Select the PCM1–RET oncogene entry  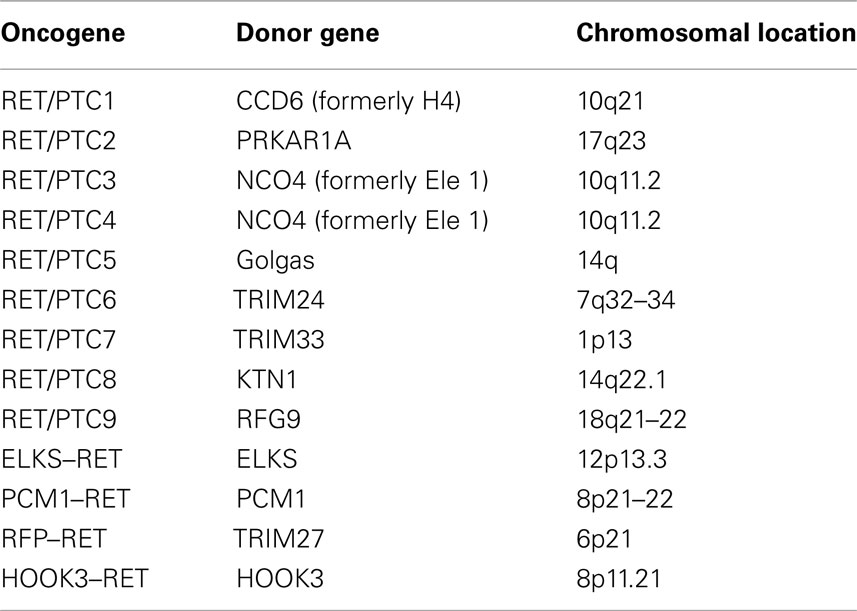click(x=66, y=499)
